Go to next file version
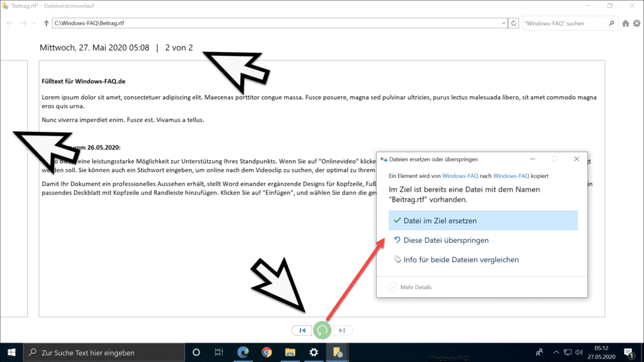The height and width of the screenshot is (362, 644). click(342, 331)
